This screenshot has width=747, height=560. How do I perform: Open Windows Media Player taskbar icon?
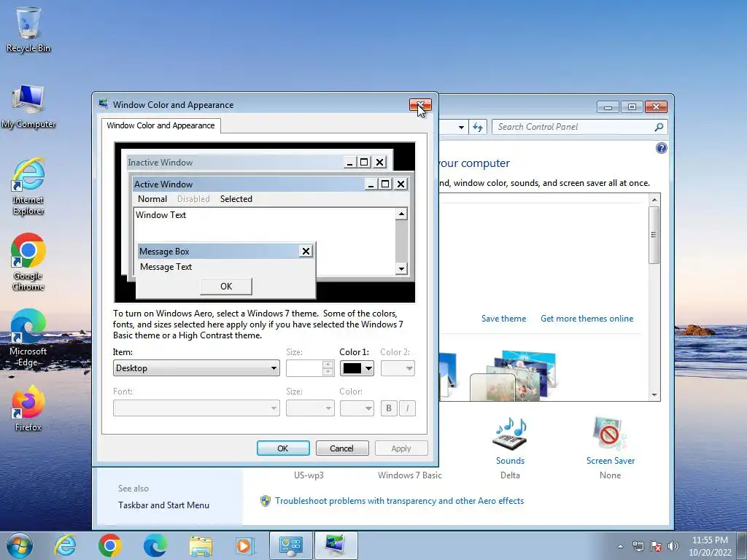[245, 545]
